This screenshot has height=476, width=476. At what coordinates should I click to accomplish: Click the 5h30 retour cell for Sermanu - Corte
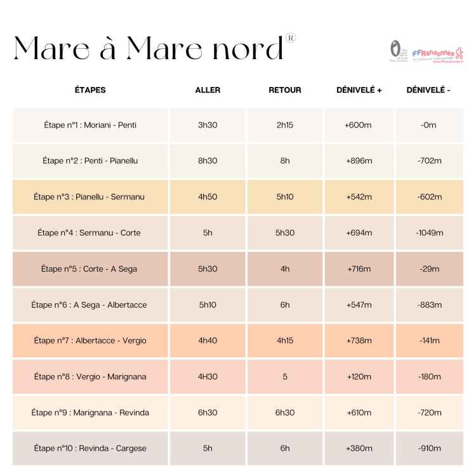point(285,232)
